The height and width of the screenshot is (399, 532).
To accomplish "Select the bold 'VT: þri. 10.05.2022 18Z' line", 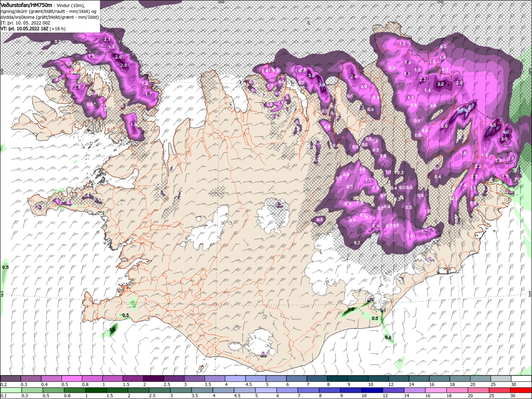I will click(25, 29).
